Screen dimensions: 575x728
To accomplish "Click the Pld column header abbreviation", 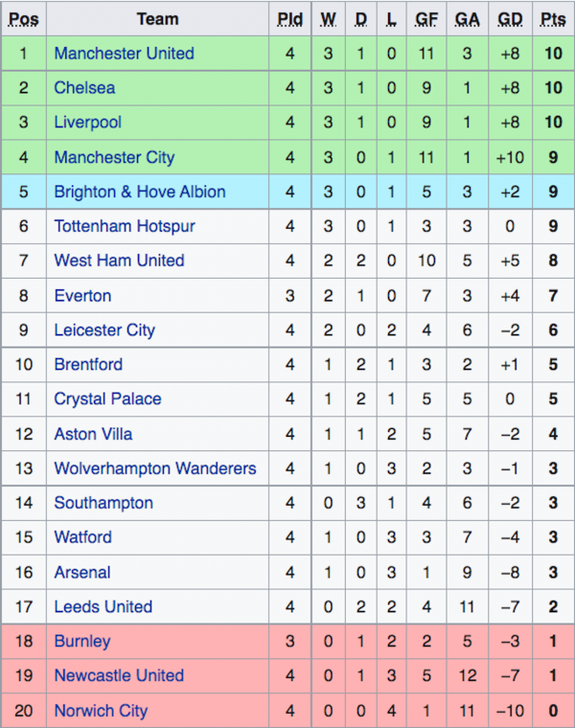I will point(289,19).
